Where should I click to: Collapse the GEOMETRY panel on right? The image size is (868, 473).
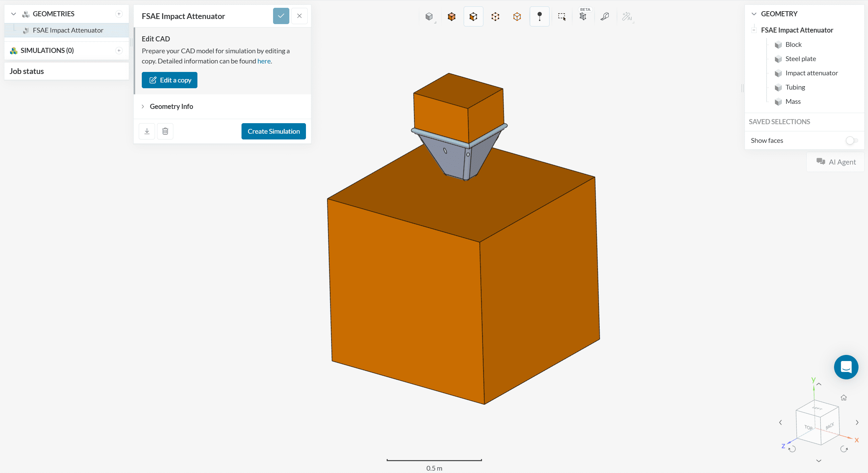point(754,14)
